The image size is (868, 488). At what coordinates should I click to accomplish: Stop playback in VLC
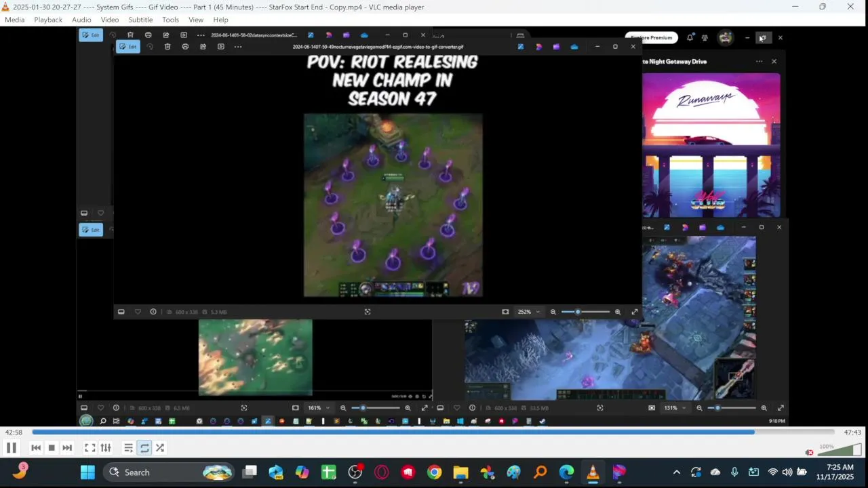(52, 447)
